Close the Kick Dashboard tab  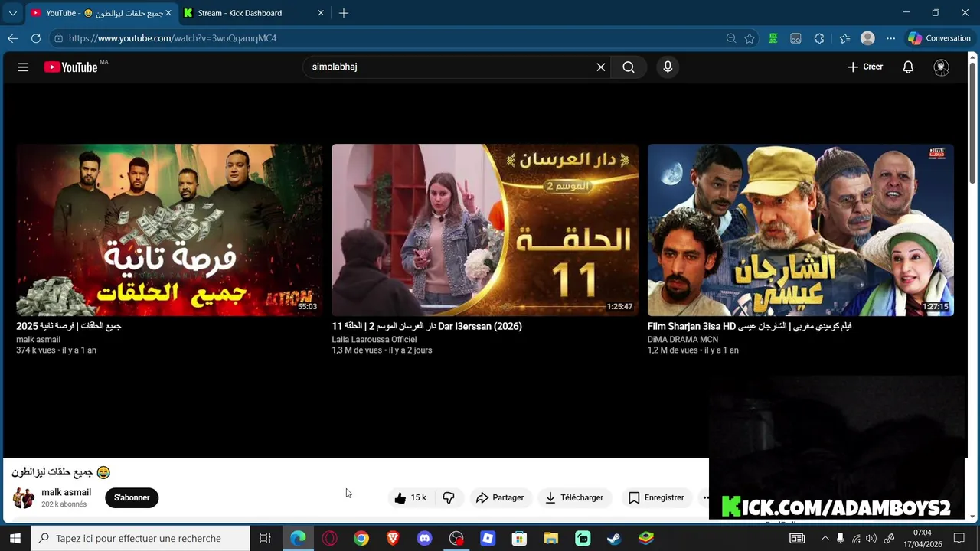point(321,13)
